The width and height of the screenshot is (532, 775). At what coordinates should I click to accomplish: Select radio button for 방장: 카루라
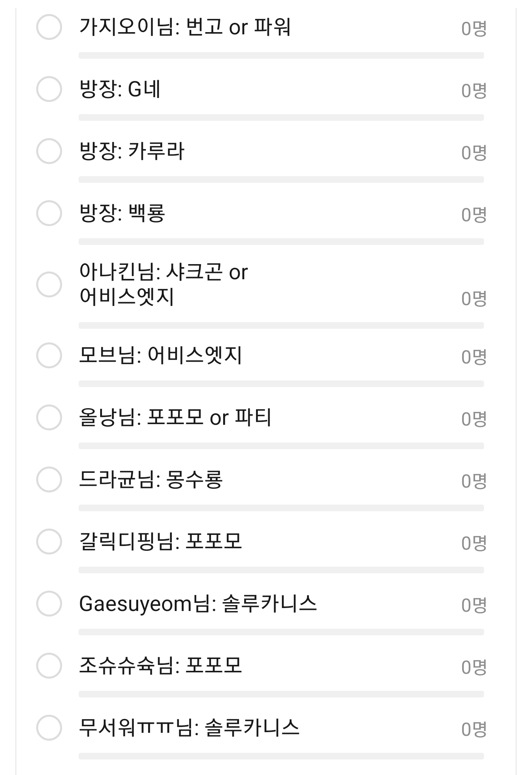[49, 151]
